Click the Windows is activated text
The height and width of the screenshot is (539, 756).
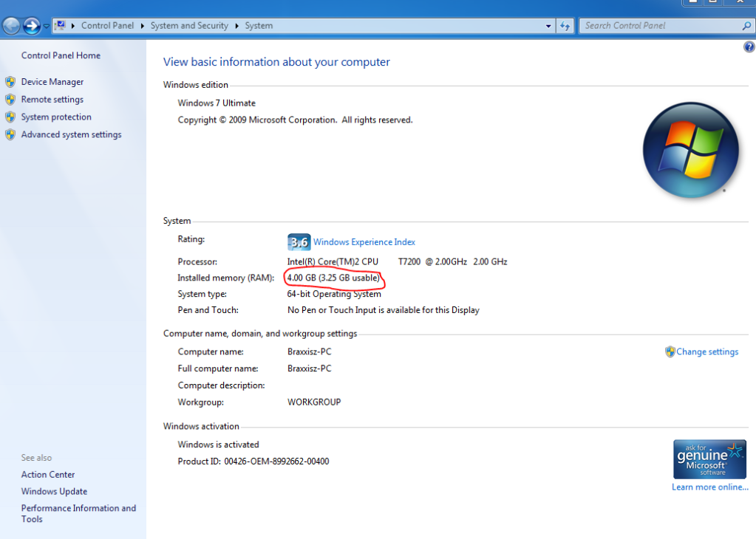[x=219, y=444]
